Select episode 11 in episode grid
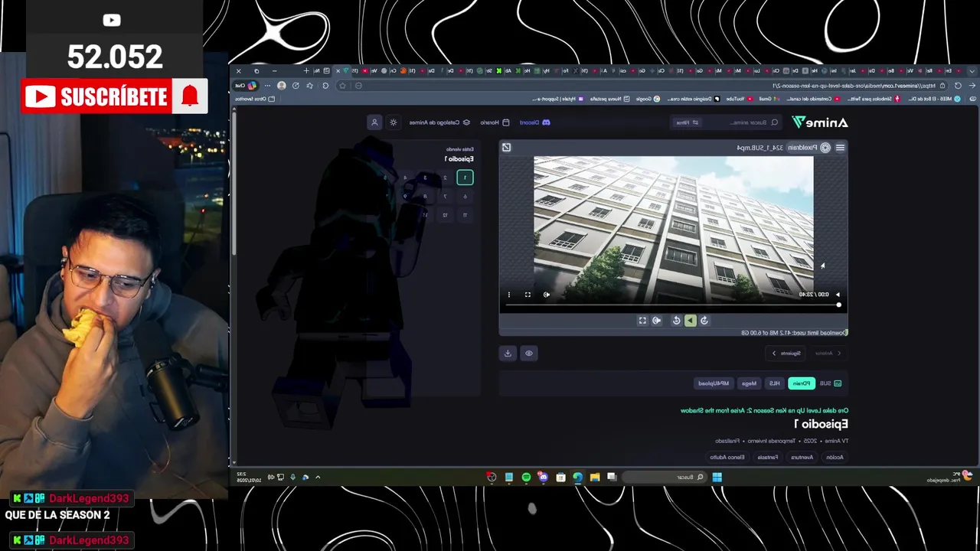 (465, 215)
